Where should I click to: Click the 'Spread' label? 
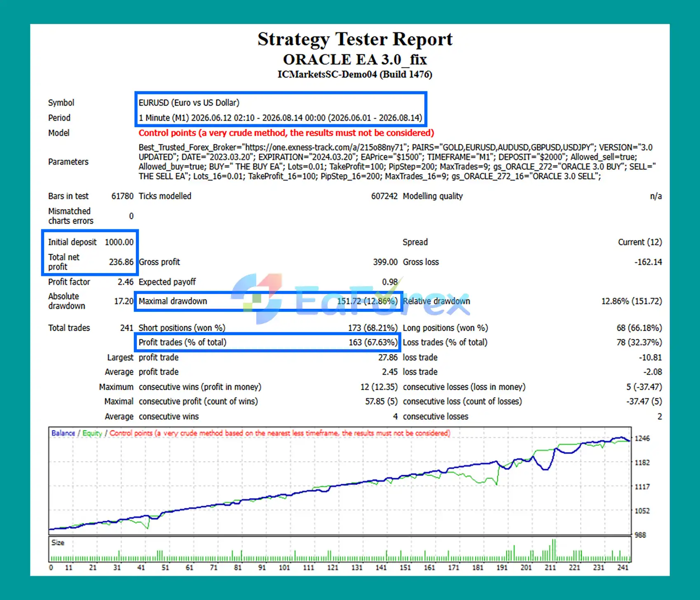coord(415,242)
